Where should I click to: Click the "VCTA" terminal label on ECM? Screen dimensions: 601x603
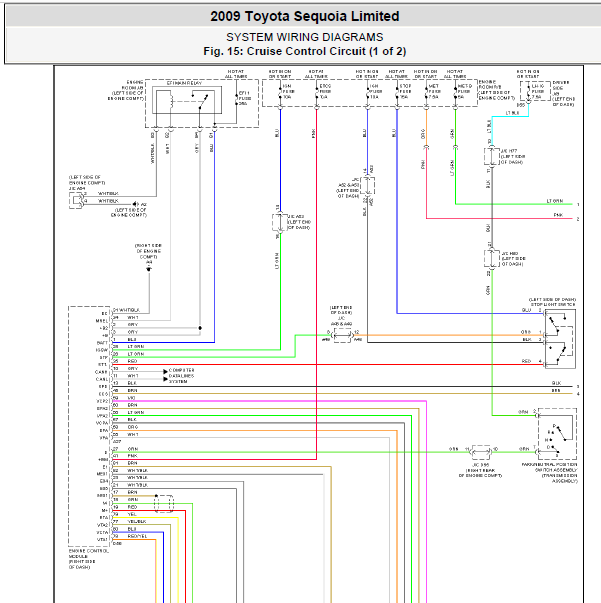point(102,532)
